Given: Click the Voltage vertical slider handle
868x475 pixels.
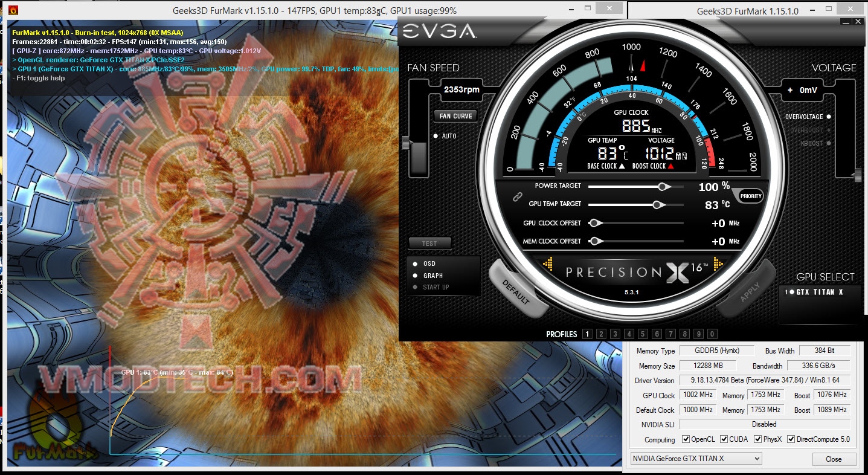Looking at the screenshot, I should pos(858,176).
